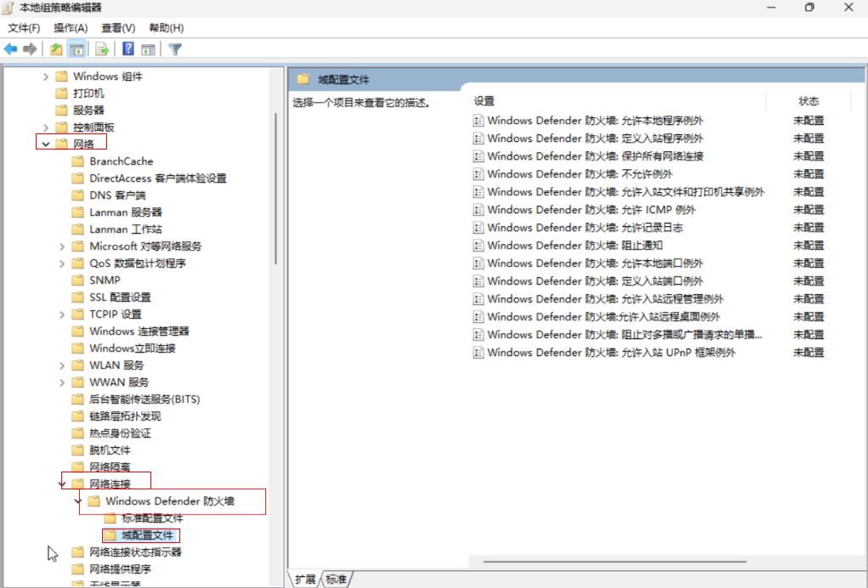Screen dimensions: 868x588
Task: Open the 文件(F) menu
Action: pyautogui.click(x=24, y=28)
